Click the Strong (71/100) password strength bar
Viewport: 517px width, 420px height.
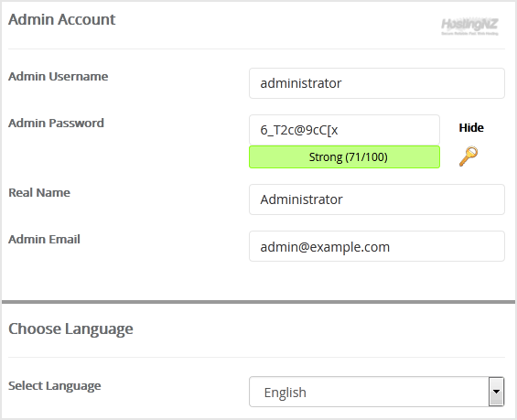(344, 156)
